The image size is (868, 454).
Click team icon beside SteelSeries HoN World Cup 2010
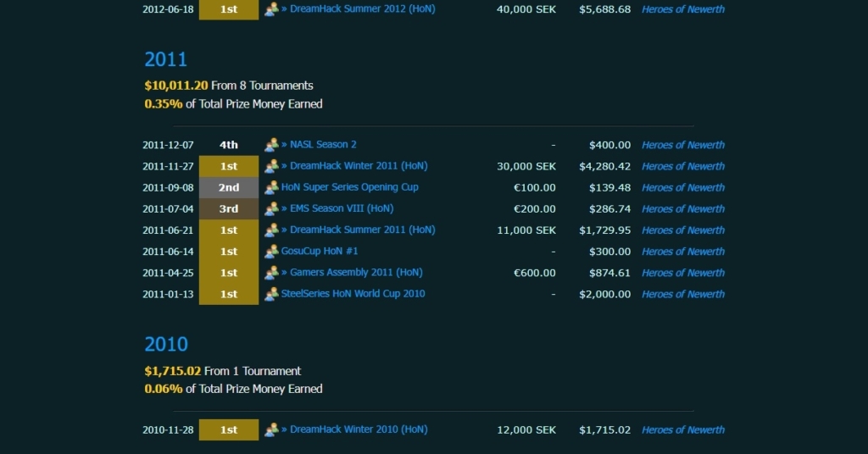coord(271,294)
